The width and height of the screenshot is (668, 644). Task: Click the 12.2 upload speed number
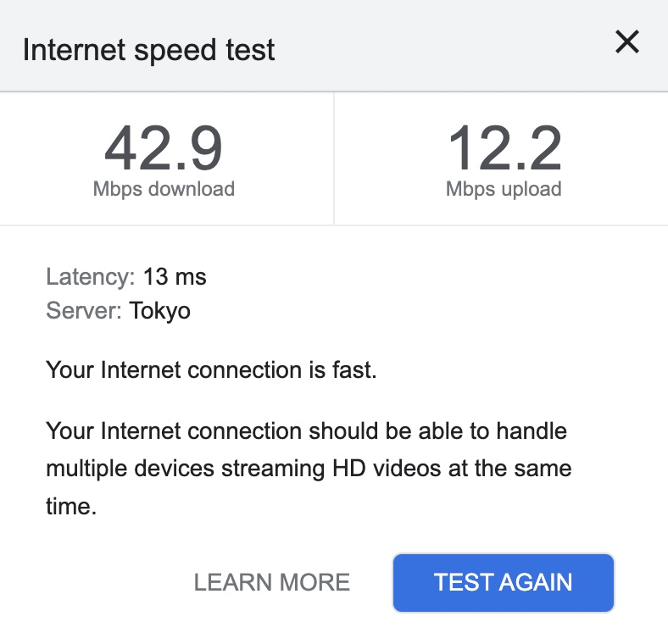pyautogui.click(x=504, y=149)
